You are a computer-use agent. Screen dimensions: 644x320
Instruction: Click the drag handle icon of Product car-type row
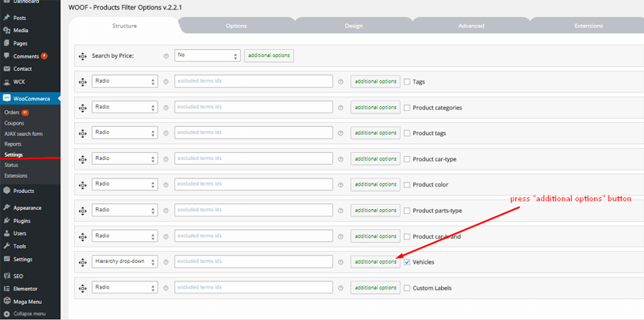[x=82, y=159]
